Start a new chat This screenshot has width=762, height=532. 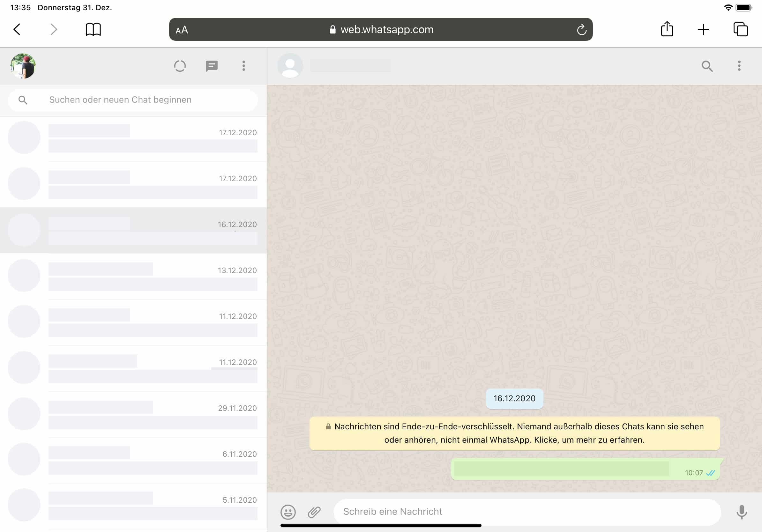point(212,66)
